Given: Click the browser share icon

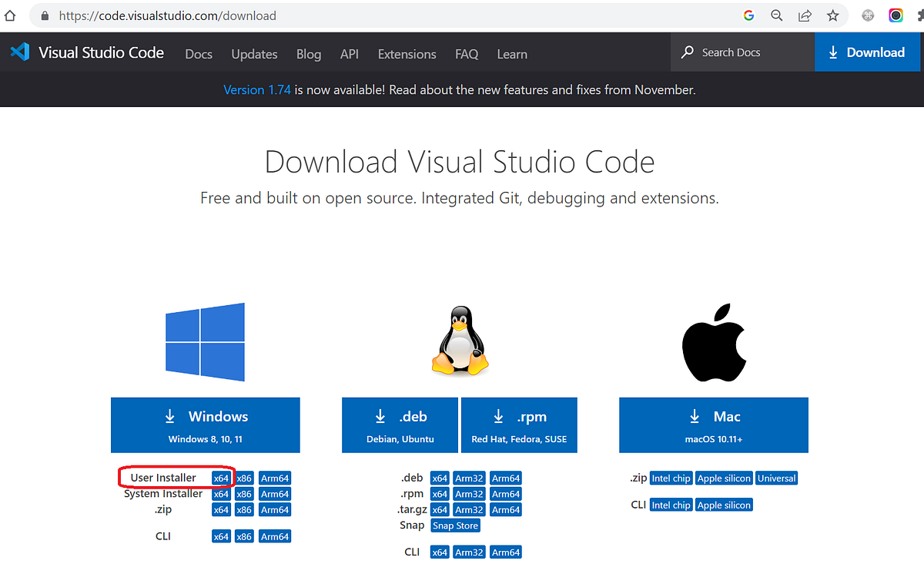Looking at the screenshot, I should 805,15.
